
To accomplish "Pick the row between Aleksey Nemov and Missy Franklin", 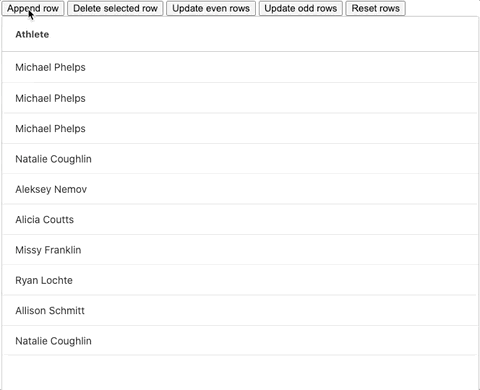I will coord(240,219).
